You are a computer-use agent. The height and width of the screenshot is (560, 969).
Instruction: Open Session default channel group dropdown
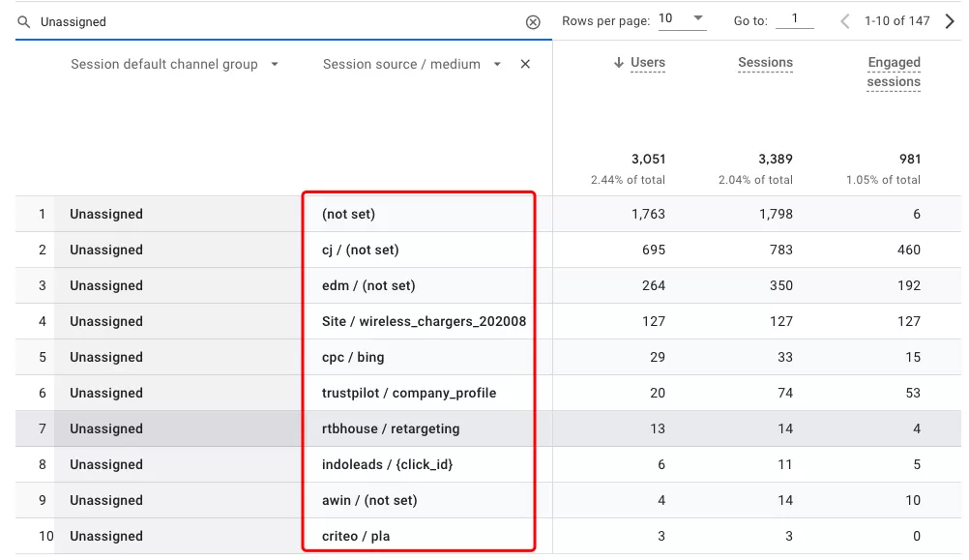tap(275, 64)
